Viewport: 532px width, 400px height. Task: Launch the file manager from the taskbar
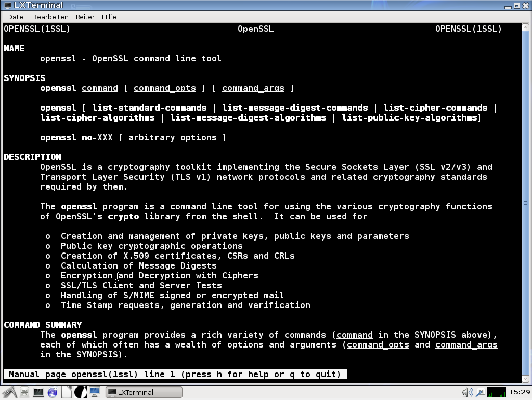(x=24, y=393)
